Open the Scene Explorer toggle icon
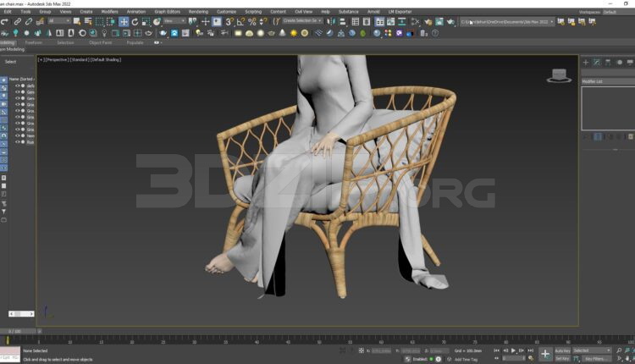635x364 pixels. pyautogui.click(x=356, y=21)
